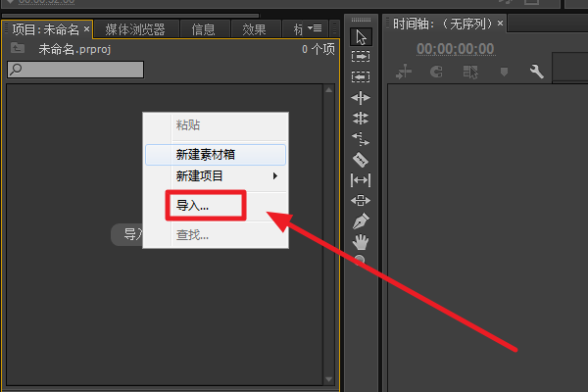588x392 pixels.
Task: Close the 项目: 未命名 panel tab
Action: tap(86, 28)
